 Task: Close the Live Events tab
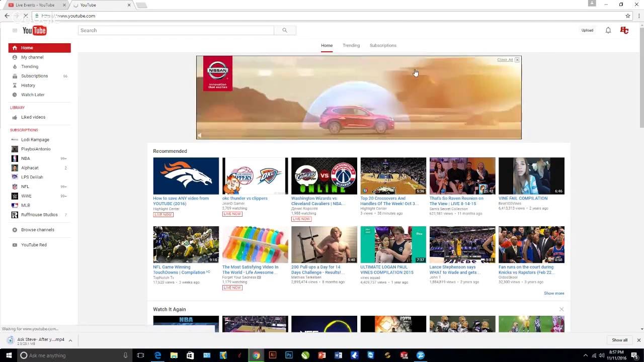click(64, 5)
